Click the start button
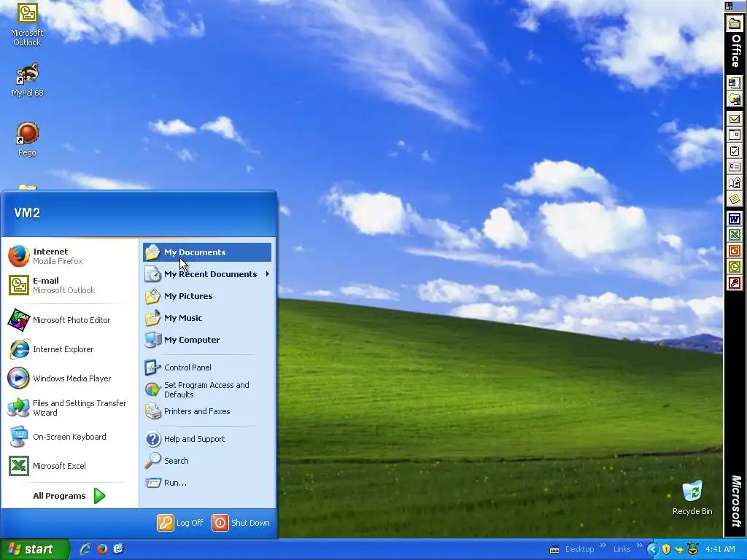 (34, 549)
